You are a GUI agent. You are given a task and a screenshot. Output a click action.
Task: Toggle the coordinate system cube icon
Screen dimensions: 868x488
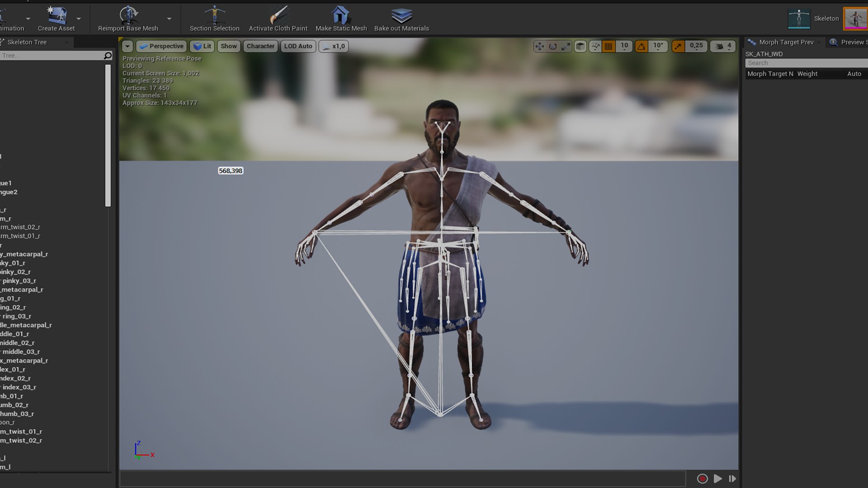click(580, 46)
